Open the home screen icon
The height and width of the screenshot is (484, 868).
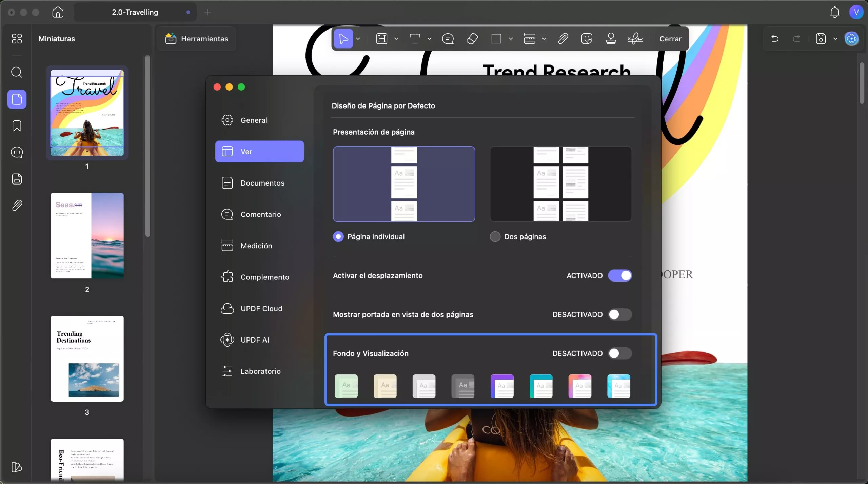[58, 12]
